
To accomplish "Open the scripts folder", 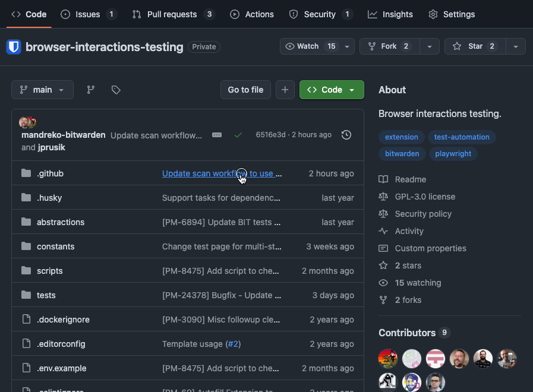I will pos(50,271).
